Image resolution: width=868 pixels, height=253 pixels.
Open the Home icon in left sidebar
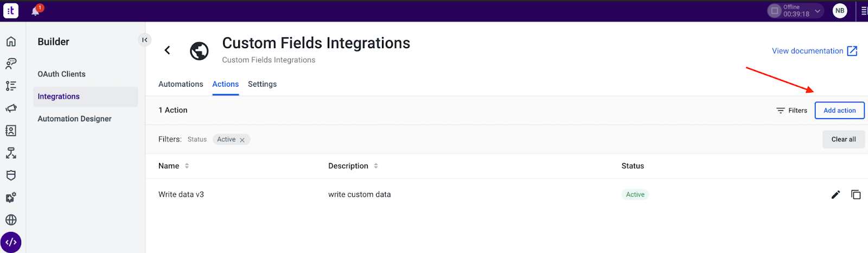tap(11, 42)
